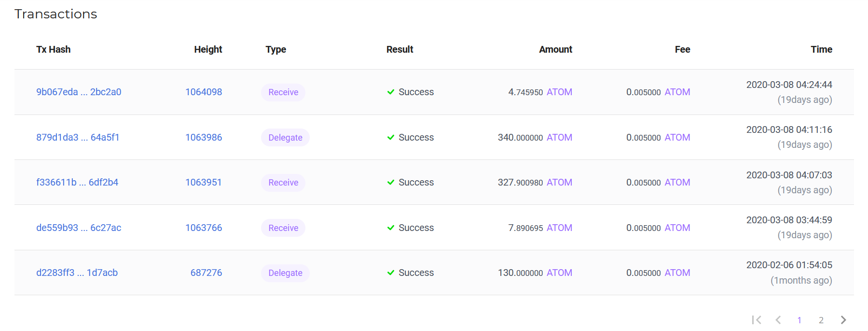
Task: Click amount value 327.900980
Action: point(520,182)
